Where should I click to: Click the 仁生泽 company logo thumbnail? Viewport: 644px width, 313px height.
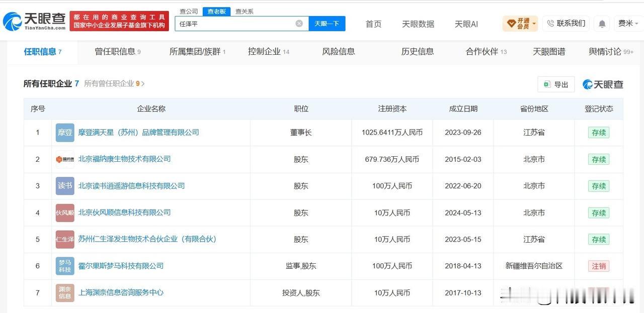pyautogui.click(x=65, y=239)
